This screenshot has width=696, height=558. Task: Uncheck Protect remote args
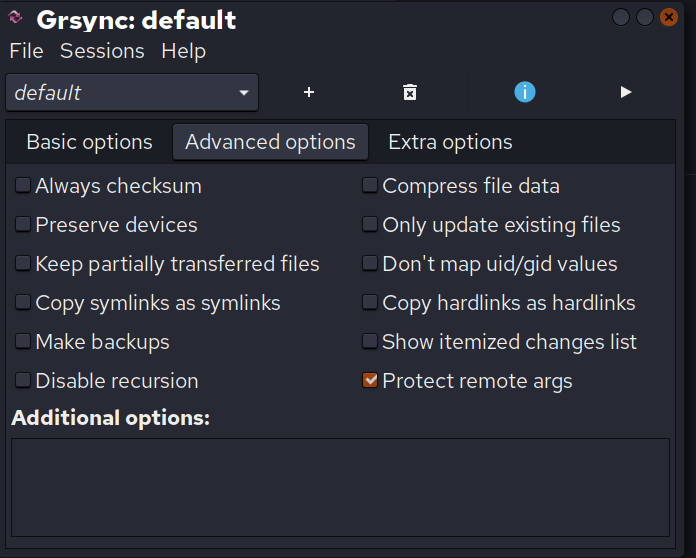[x=370, y=381]
